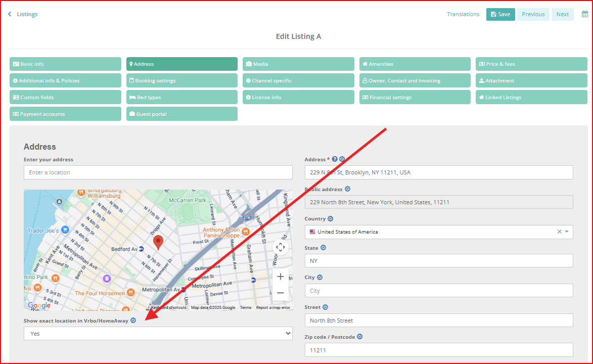Click Google logo on the map

click(x=39, y=305)
